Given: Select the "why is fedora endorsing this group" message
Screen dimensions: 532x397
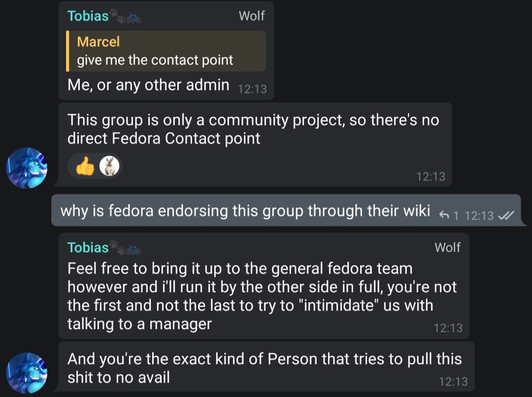Looking at the screenshot, I should pyautogui.click(x=245, y=211).
